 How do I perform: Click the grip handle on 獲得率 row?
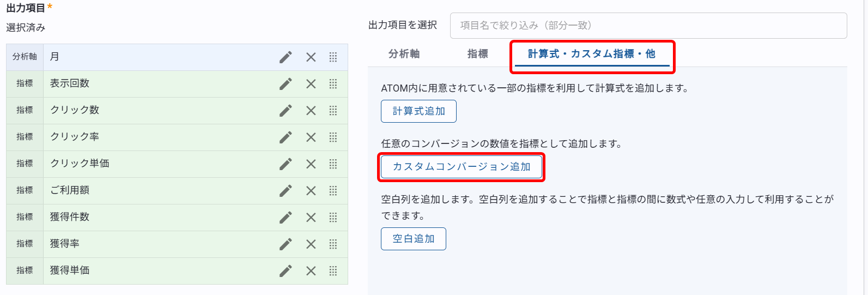point(333,244)
